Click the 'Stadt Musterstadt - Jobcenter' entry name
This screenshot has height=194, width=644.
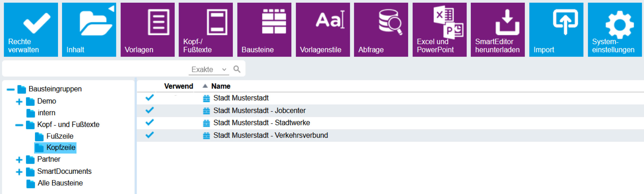coord(259,111)
